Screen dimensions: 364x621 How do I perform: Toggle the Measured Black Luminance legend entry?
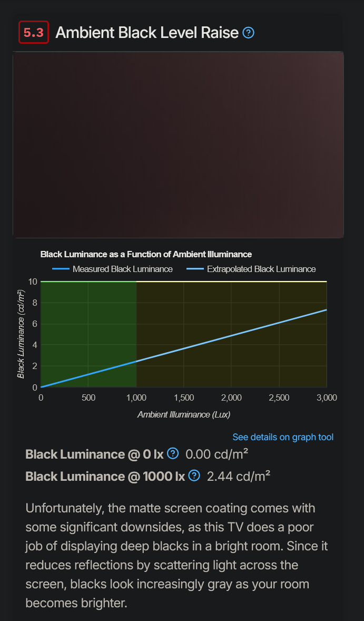[117, 269]
